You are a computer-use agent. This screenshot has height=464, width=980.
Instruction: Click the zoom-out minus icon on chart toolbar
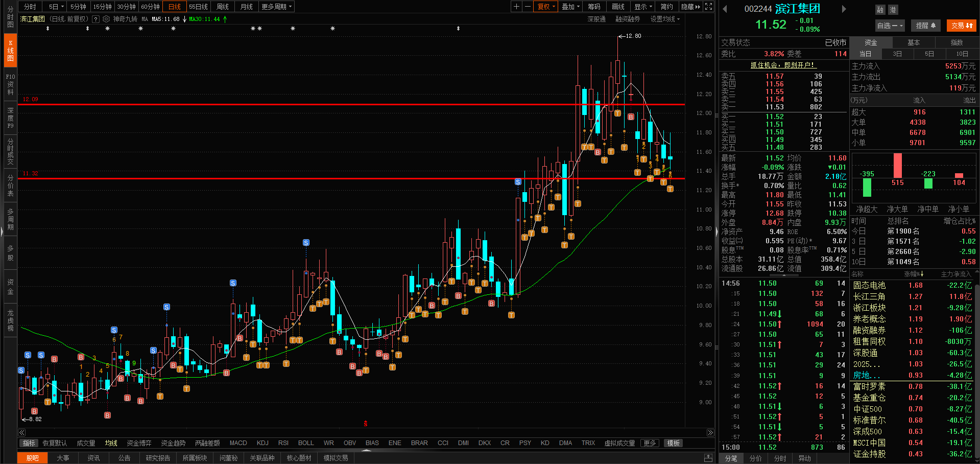tap(528, 7)
